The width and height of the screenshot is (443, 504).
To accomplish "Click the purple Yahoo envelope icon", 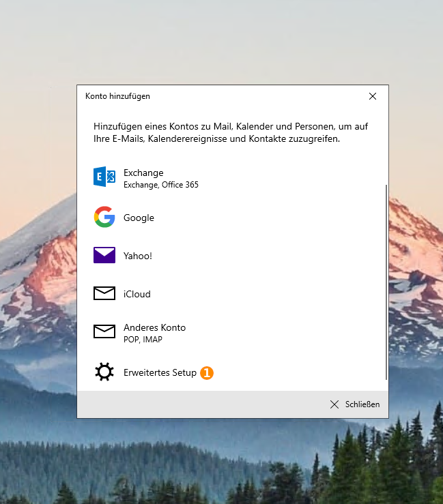I will point(104,255).
